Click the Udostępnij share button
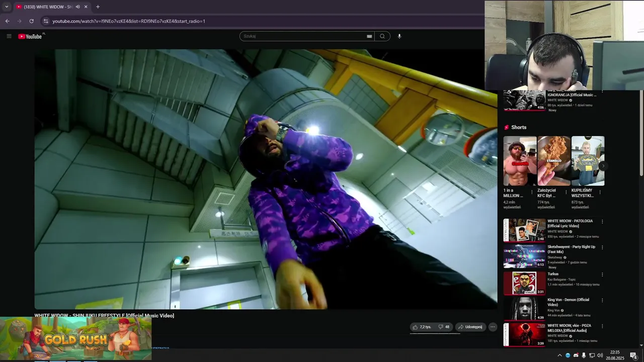Image resolution: width=644 pixels, height=362 pixels. (470, 327)
